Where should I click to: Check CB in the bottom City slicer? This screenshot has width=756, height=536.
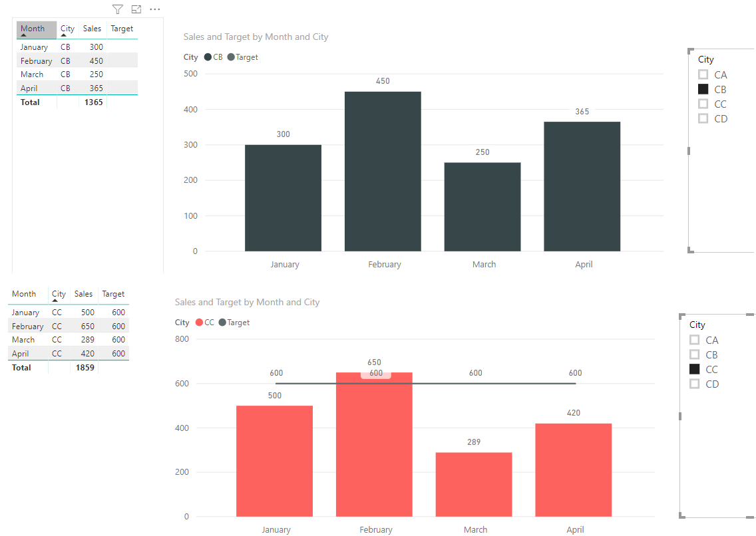pyautogui.click(x=694, y=354)
